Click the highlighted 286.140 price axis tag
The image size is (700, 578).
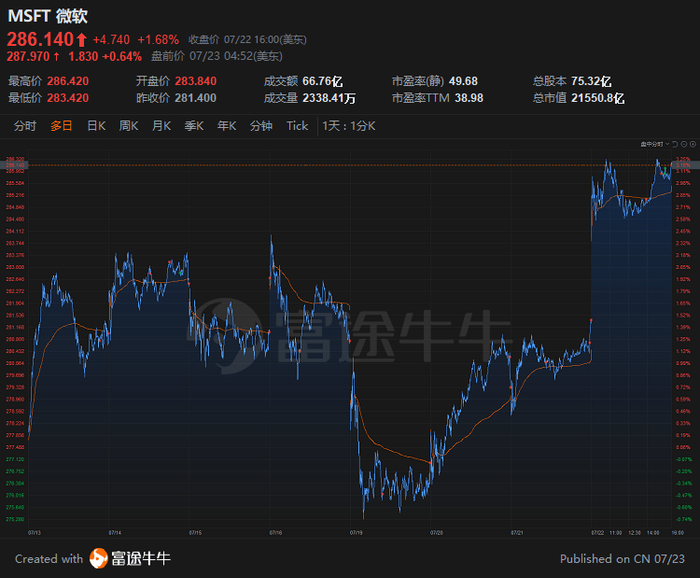pos(15,165)
